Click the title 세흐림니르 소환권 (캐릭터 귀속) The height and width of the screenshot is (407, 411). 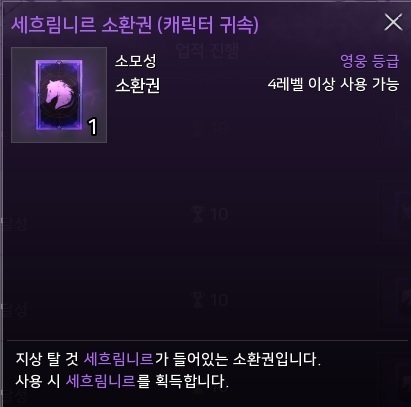[135, 24]
